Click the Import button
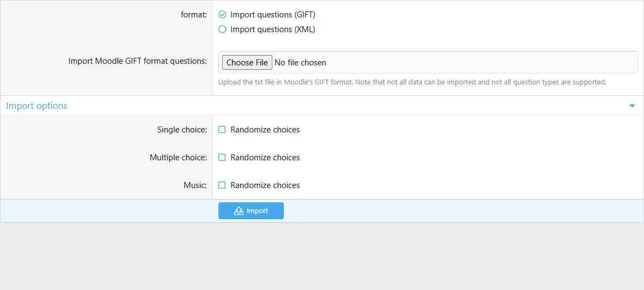 [x=251, y=211]
